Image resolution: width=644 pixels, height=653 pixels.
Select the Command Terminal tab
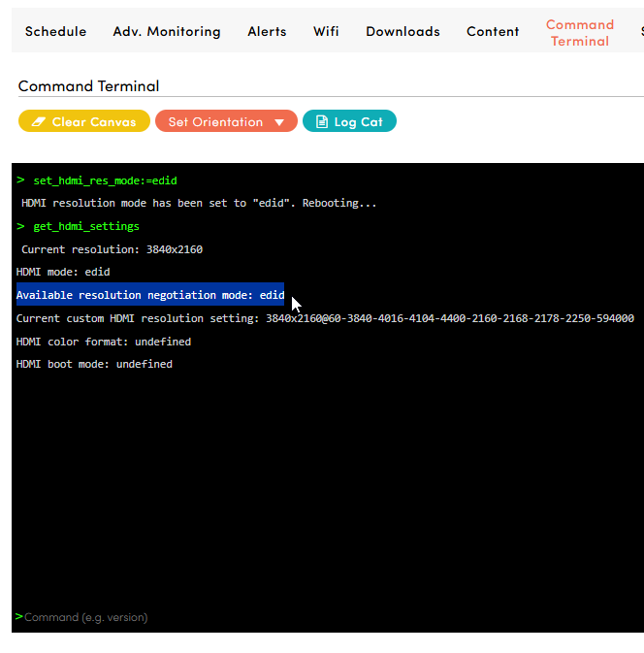579,33
